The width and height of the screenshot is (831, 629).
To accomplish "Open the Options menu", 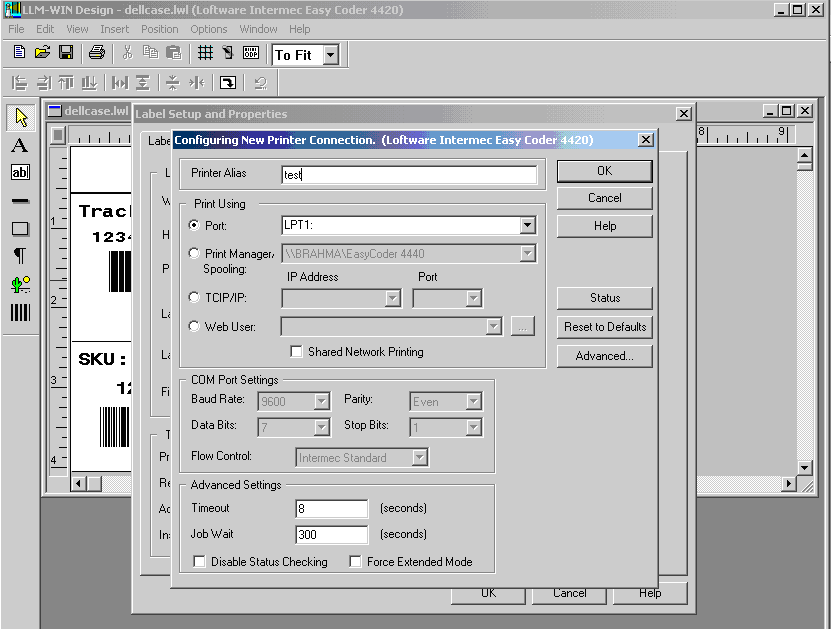I will [209, 29].
